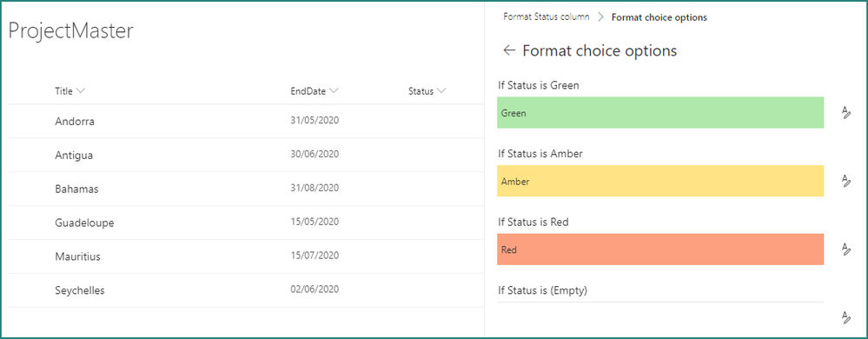The width and height of the screenshot is (868, 339).
Task: Open the Seychelles list item
Action: pos(80,290)
